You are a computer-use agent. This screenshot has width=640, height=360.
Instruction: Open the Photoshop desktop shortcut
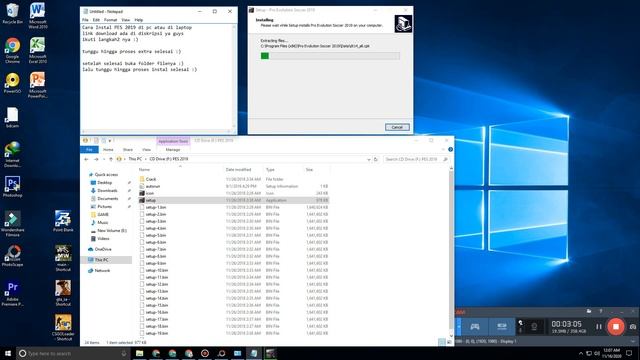click(12, 187)
